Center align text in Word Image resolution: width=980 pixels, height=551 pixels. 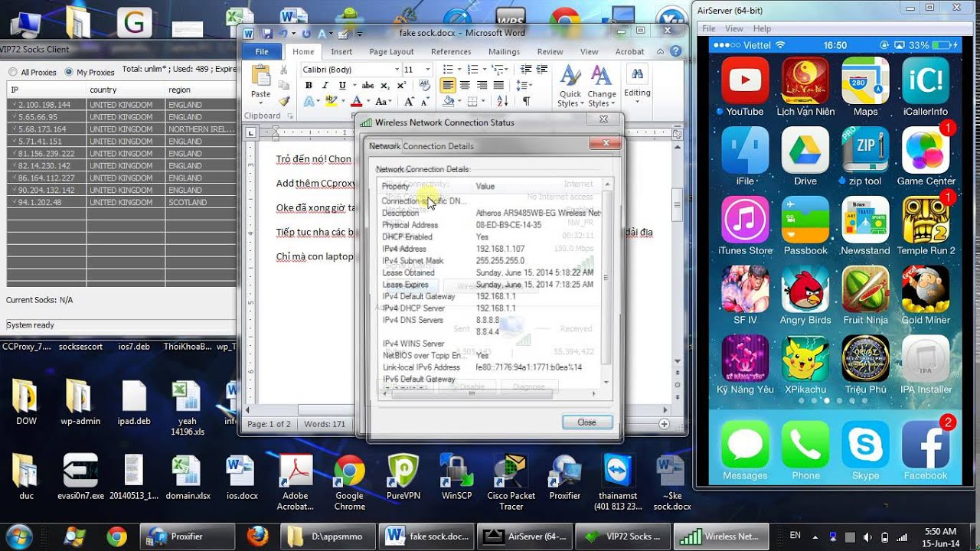pos(465,86)
